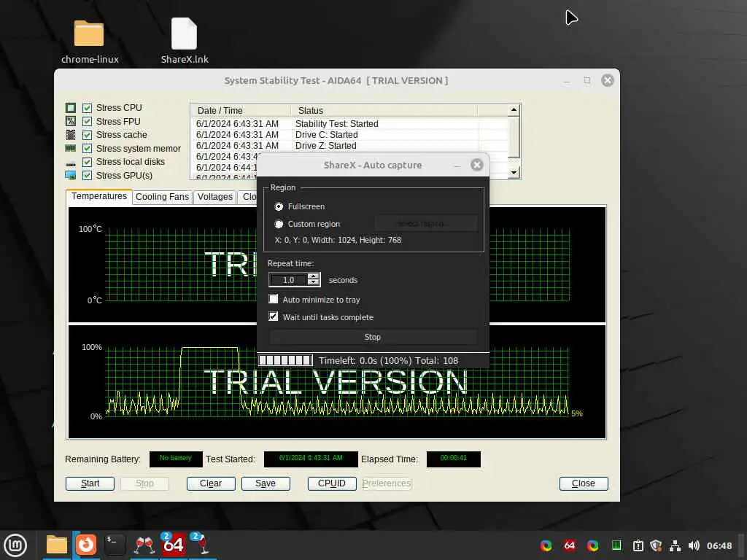This screenshot has width=747, height=560.
Task: Select the Custom region radio button
Action: [x=279, y=225]
